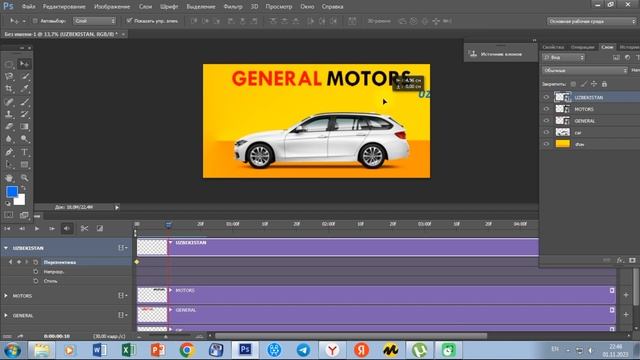
Task: Select the Clone Stamp tool
Action: click(x=9, y=114)
